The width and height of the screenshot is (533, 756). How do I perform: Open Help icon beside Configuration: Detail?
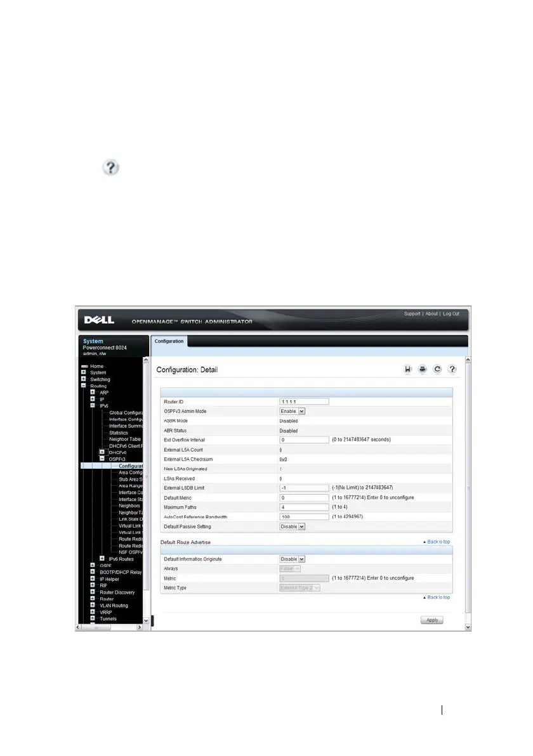point(452,369)
